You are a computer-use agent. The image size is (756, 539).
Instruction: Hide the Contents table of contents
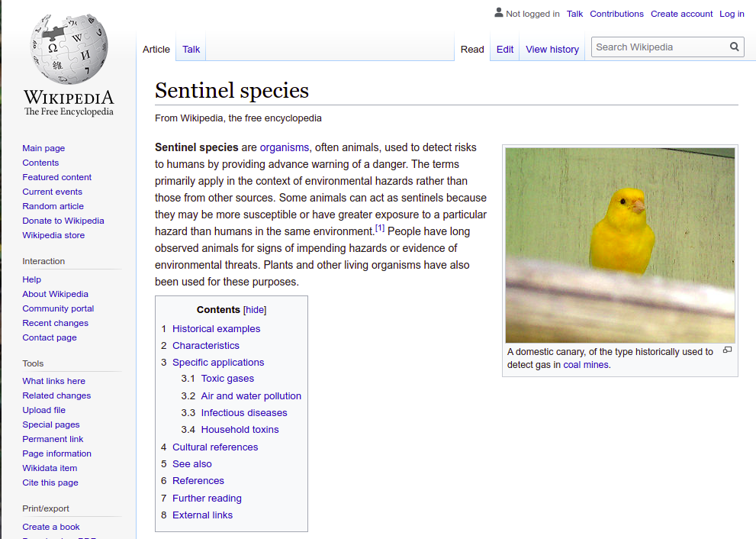tap(255, 310)
